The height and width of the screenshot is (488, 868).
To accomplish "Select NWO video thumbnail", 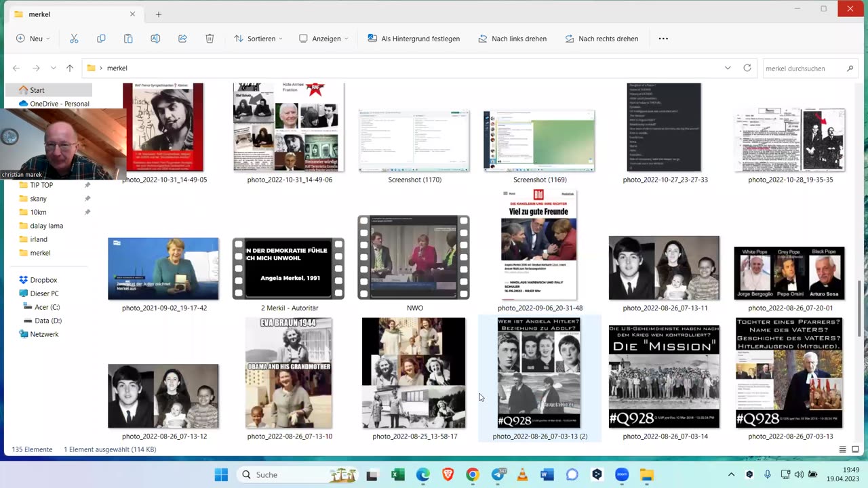I will click(x=414, y=258).
